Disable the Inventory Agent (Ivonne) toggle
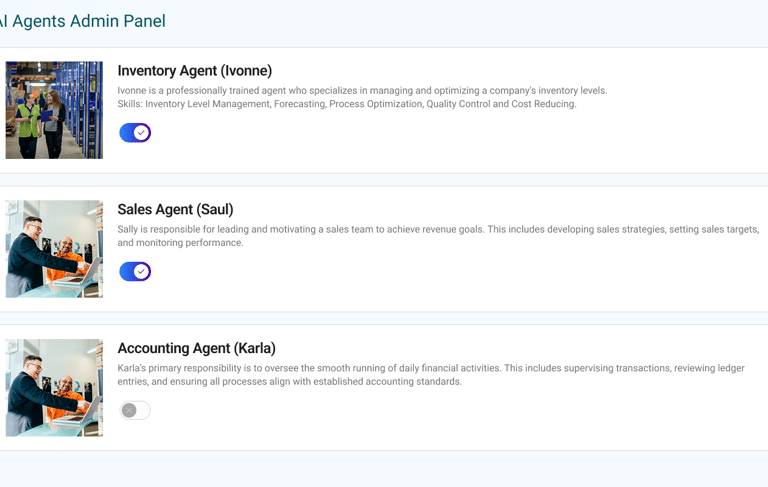The image size is (768, 487). [135, 133]
